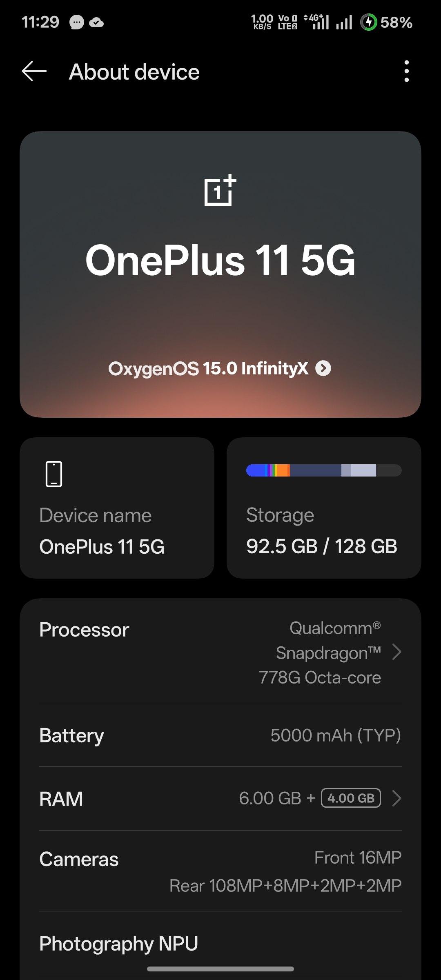Edit the Device name OnePlus 11 5G
Image resolution: width=441 pixels, height=980 pixels.
point(102,546)
